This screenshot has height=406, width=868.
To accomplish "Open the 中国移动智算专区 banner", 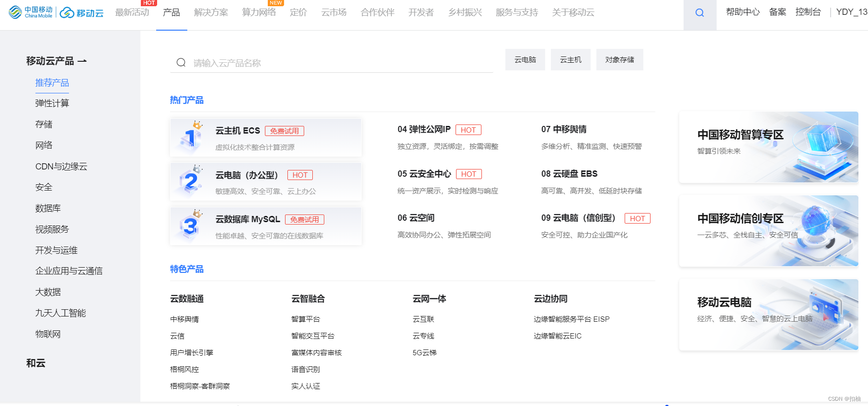I will coord(768,147).
